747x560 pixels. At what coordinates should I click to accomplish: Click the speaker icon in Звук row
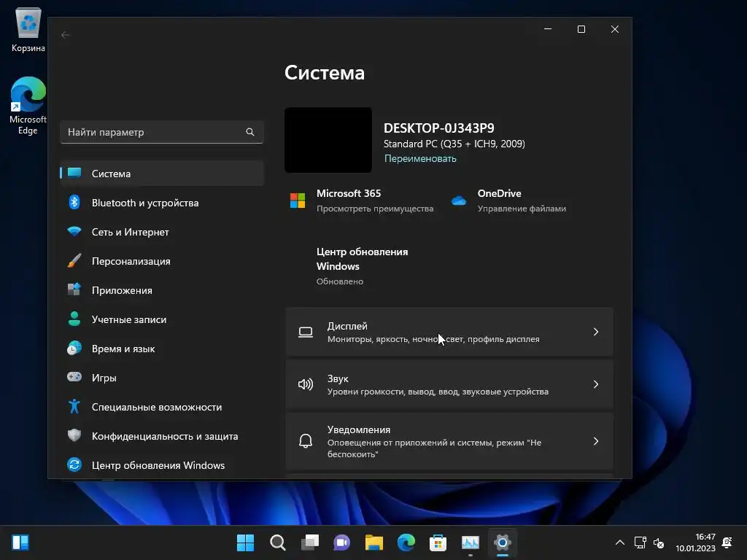click(306, 384)
